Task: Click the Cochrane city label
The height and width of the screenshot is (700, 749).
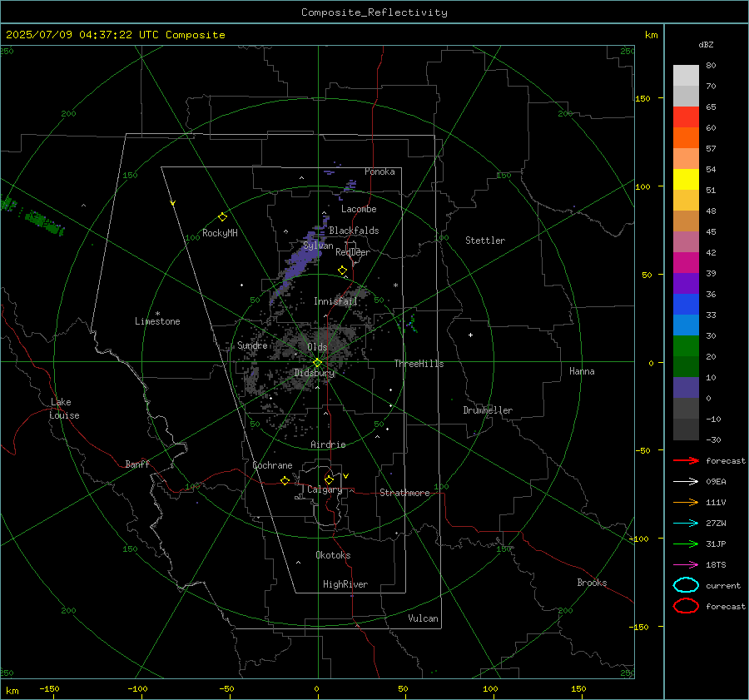Action: [272, 465]
